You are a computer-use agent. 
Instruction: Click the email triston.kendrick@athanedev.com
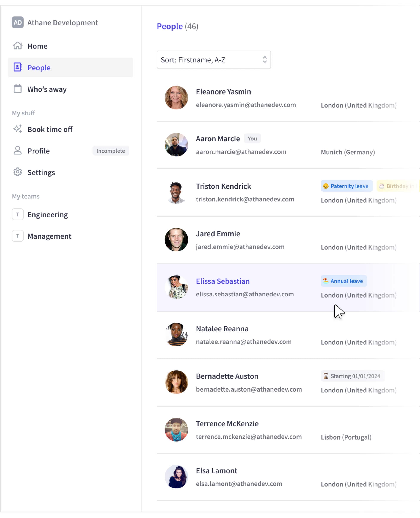[x=245, y=199]
